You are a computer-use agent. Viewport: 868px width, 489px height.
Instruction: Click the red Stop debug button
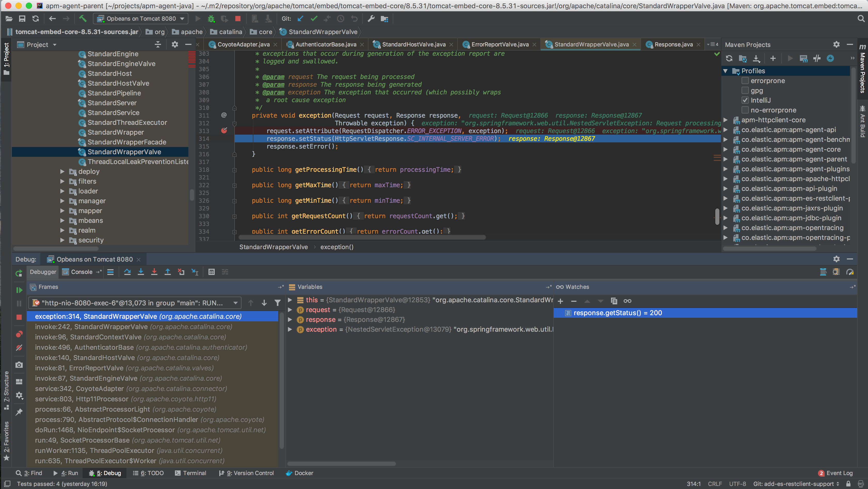pyautogui.click(x=19, y=317)
